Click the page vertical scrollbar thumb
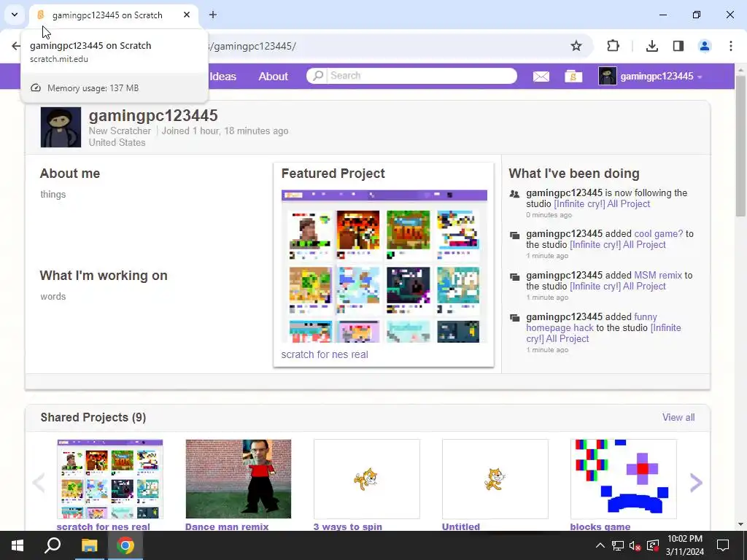 point(740,145)
